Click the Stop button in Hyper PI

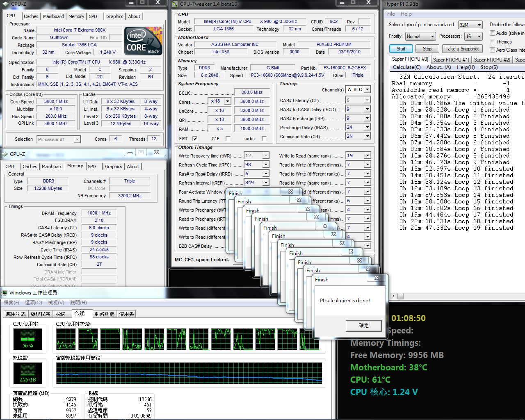[427, 49]
